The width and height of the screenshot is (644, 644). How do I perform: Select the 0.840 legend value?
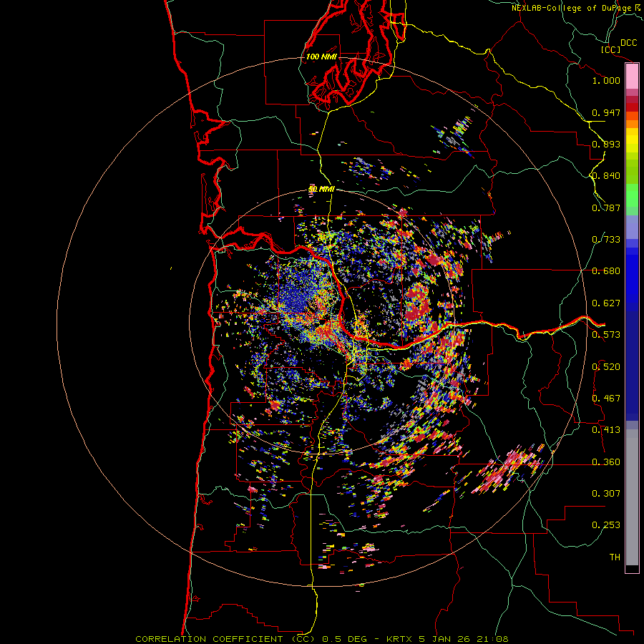606,176
